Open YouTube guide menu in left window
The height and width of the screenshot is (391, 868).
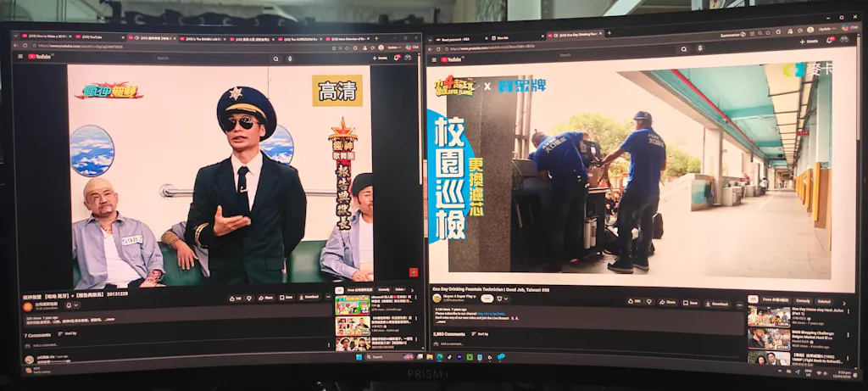[22, 57]
